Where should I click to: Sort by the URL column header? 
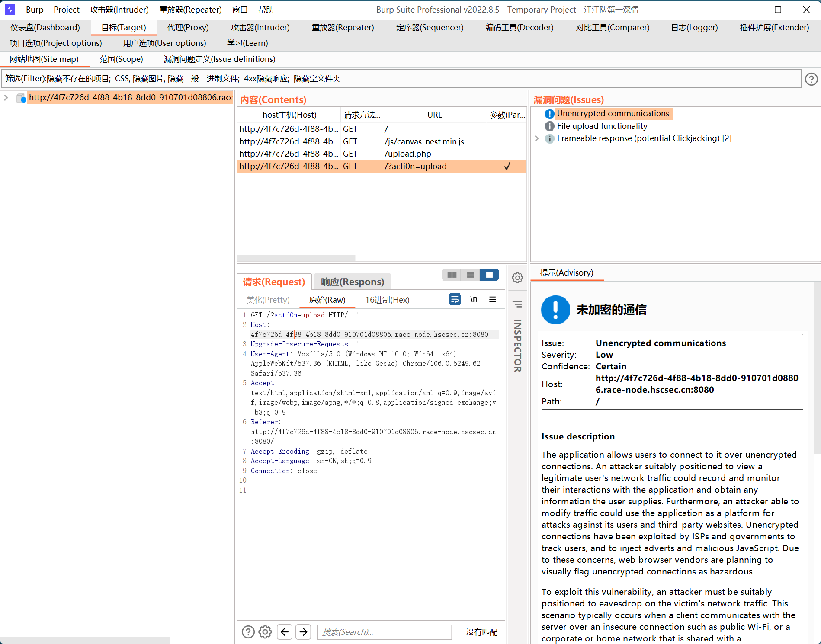(435, 115)
